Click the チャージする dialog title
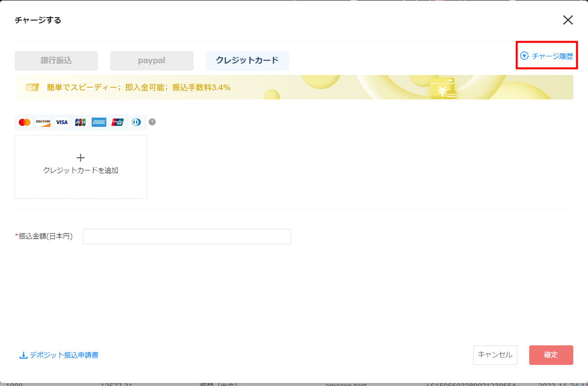The width and height of the screenshot is (588, 386). coord(38,20)
